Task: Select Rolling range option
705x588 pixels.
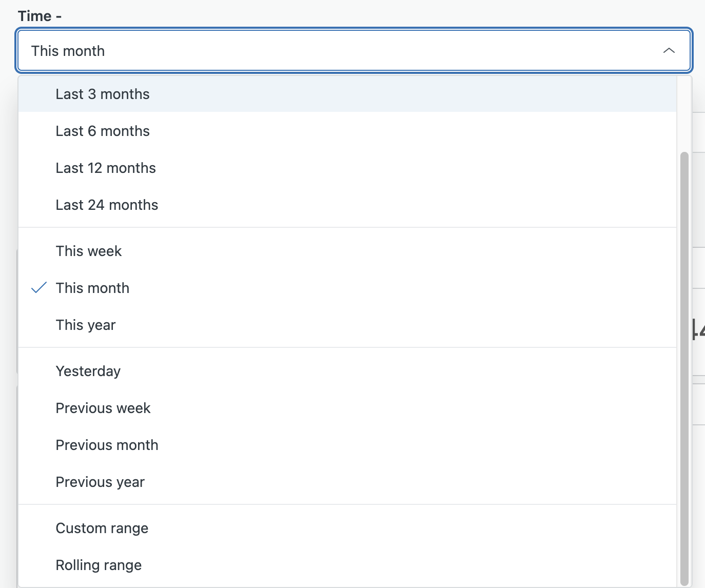Action: (x=99, y=565)
